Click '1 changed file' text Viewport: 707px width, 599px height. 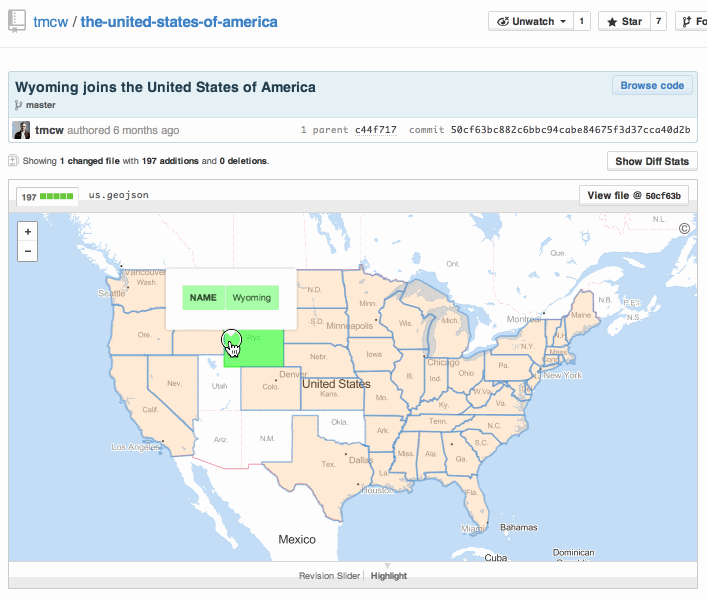pos(90,161)
